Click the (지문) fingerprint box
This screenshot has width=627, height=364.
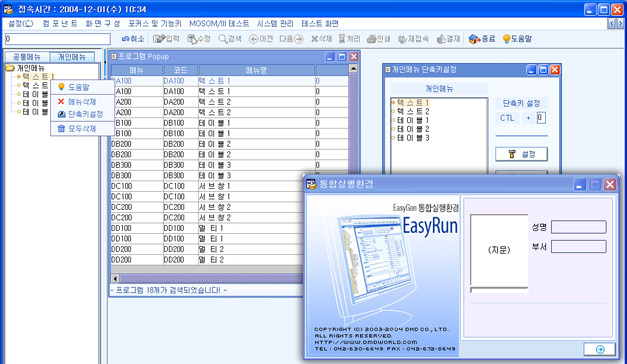tap(499, 250)
